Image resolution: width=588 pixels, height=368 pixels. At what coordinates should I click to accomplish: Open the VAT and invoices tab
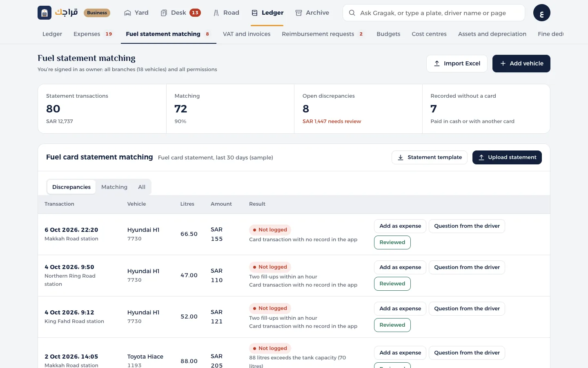coord(247,34)
